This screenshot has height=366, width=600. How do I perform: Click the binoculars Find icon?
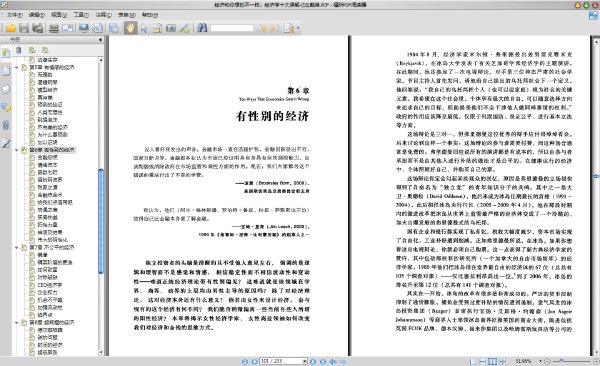click(202, 28)
